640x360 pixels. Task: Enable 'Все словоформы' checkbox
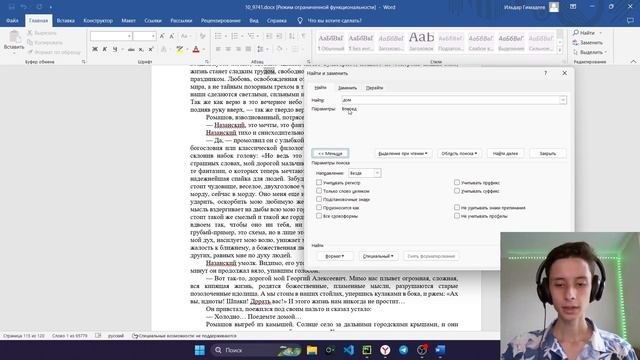(319, 216)
